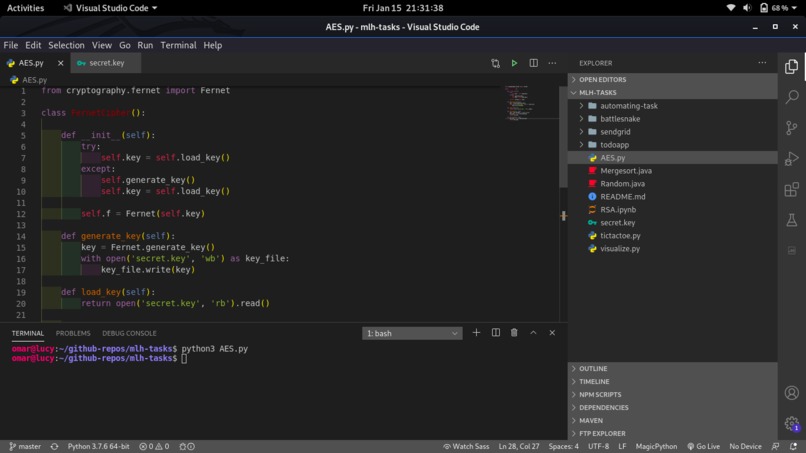Open tictactoe.py in explorer
This screenshot has width=806, height=453.
pyautogui.click(x=672, y=235)
